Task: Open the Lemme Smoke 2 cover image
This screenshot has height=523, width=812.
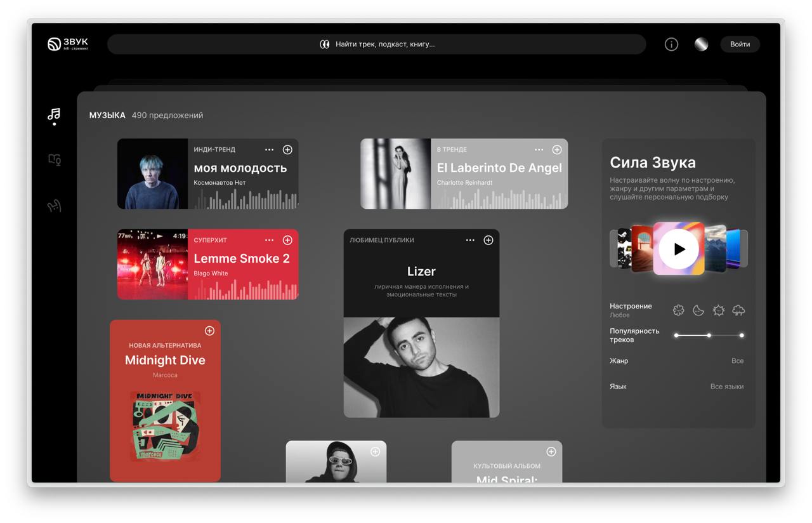Action: (x=152, y=265)
